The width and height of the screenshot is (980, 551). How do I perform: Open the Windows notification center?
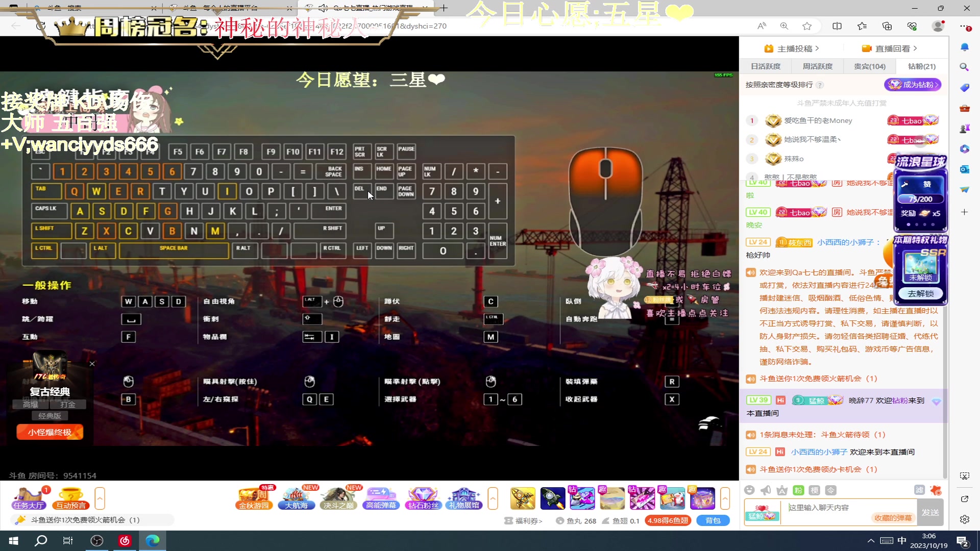963,541
